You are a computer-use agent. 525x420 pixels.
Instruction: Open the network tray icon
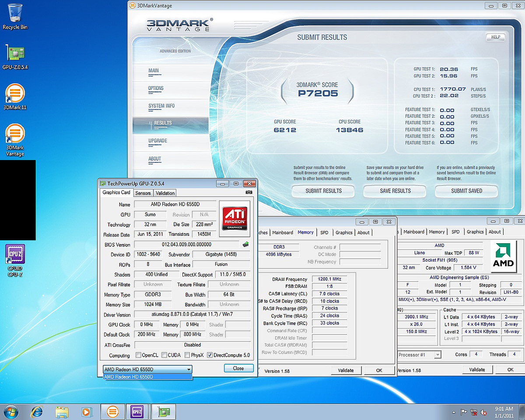(474, 412)
